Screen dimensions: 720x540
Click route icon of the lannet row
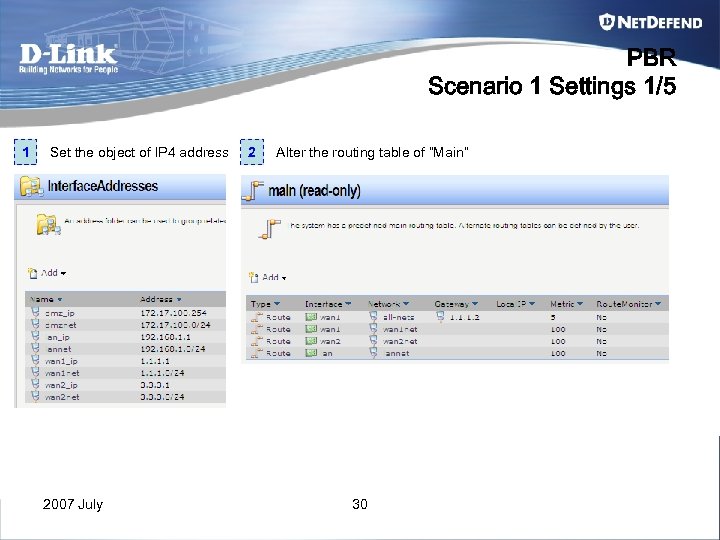(257, 353)
